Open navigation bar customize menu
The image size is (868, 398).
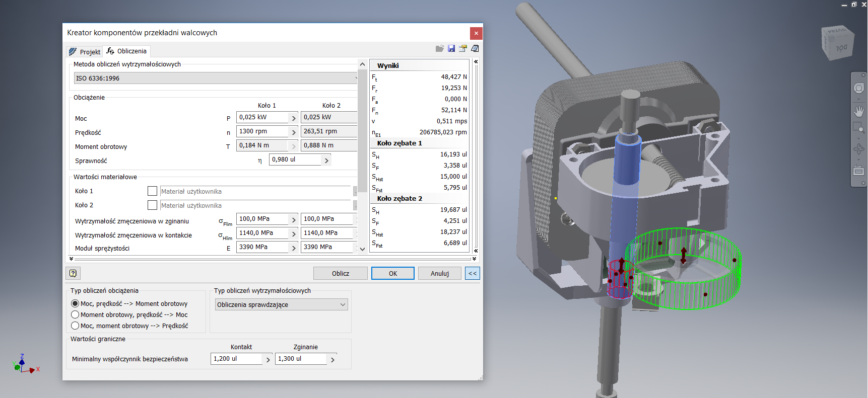tap(863, 184)
